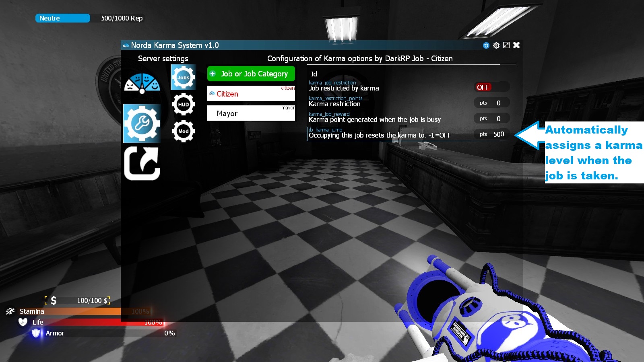Image resolution: width=644 pixels, height=362 pixels.
Task: Click the export share arrow icon
Action: pyautogui.click(x=142, y=163)
